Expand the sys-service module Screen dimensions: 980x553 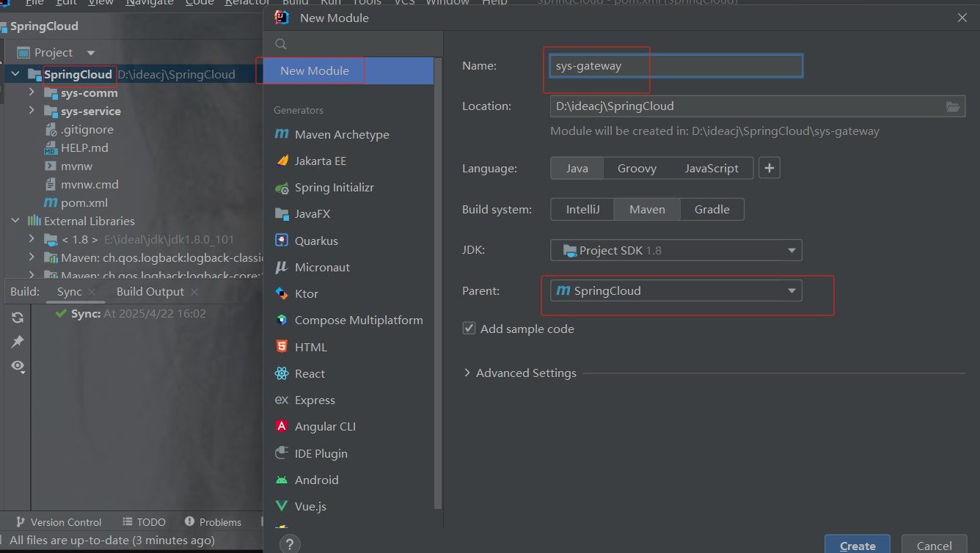[32, 111]
